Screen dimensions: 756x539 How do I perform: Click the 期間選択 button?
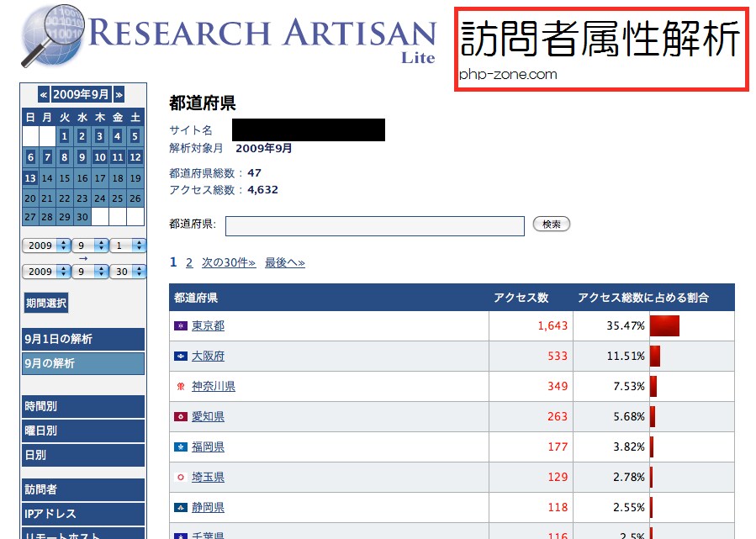(46, 303)
